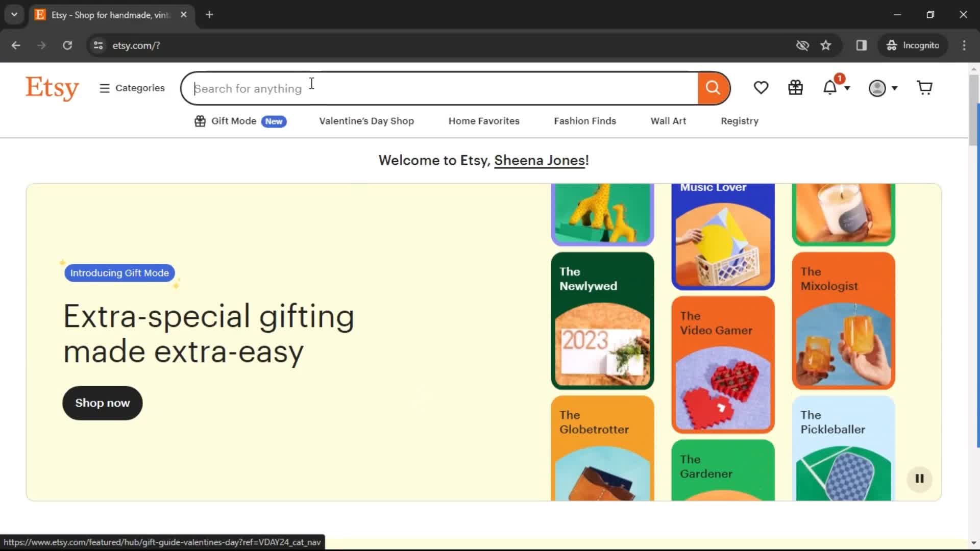Expand the Categories navigation menu
The height and width of the screenshot is (551, 980).
point(132,87)
